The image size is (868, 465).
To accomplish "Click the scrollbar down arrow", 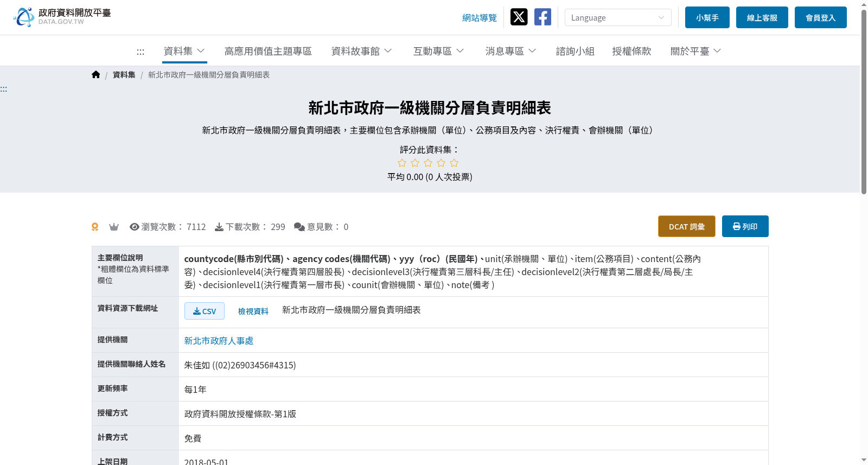I will pos(864,460).
